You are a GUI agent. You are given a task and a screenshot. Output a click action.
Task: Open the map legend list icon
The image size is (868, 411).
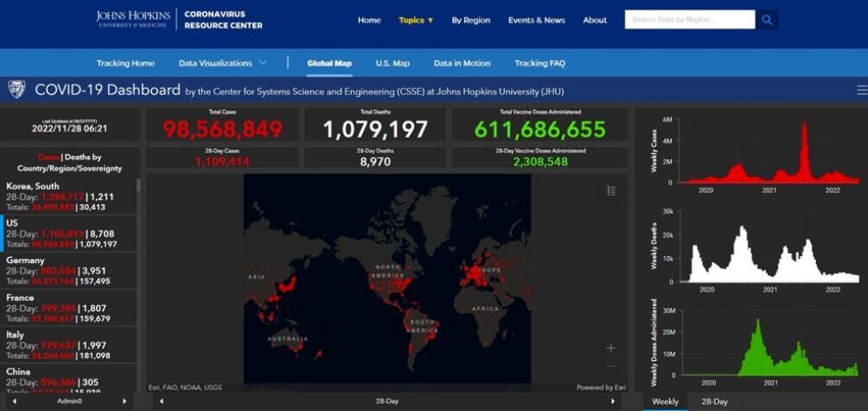(611, 190)
